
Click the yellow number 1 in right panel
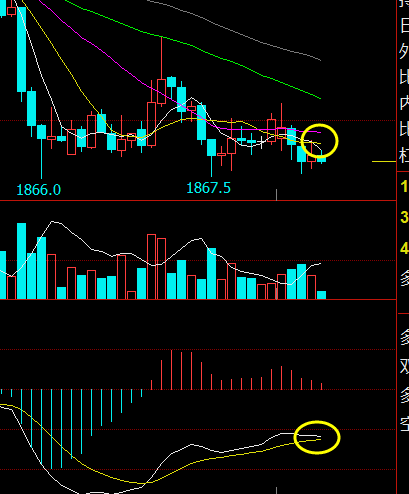[404, 186]
